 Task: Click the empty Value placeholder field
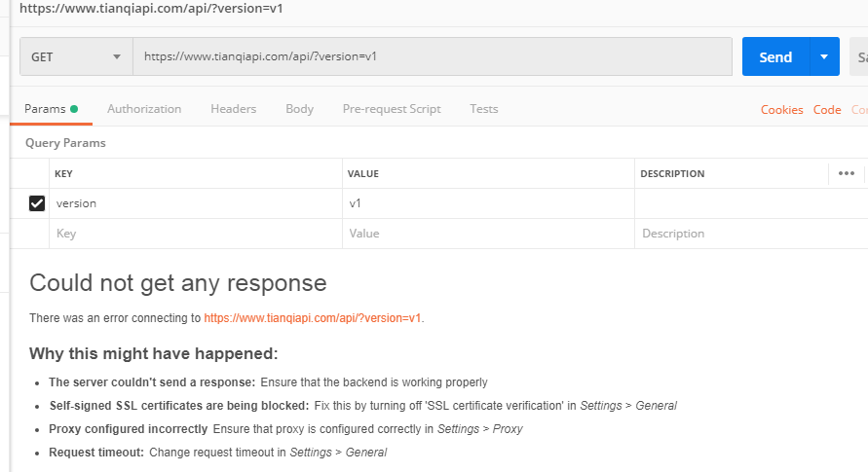click(x=487, y=234)
